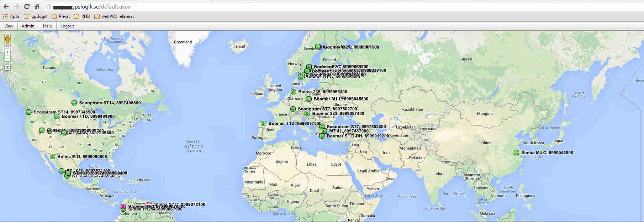
Task: Open the gpslogik bookmark folder
Action: tap(36, 16)
